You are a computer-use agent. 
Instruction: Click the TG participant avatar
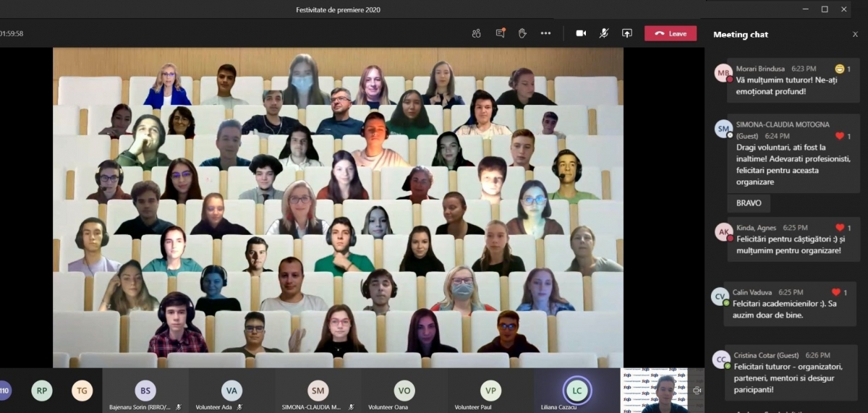[82, 391]
